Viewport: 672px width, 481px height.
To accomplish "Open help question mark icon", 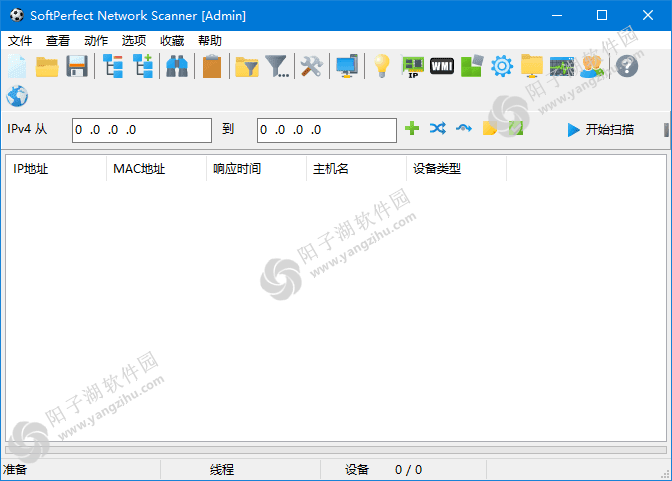I will tap(627, 66).
